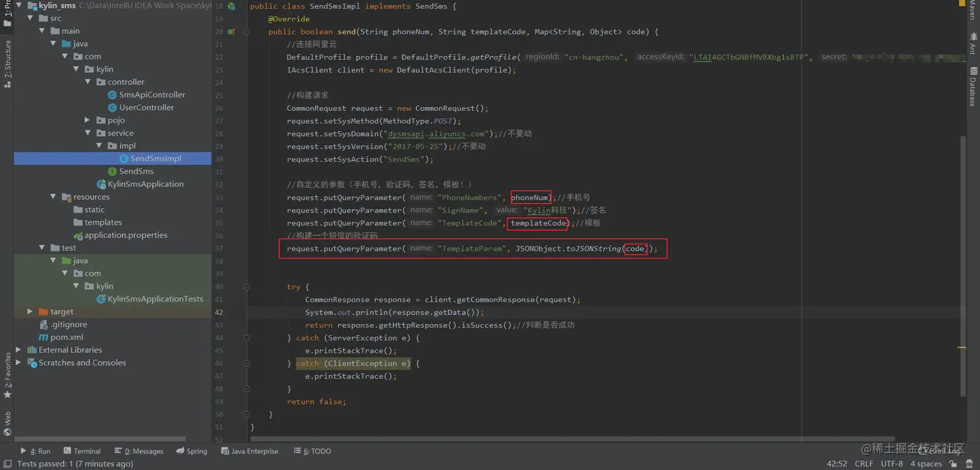Toggle fold marker at line 48
The image size is (980, 470).
(246, 389)
